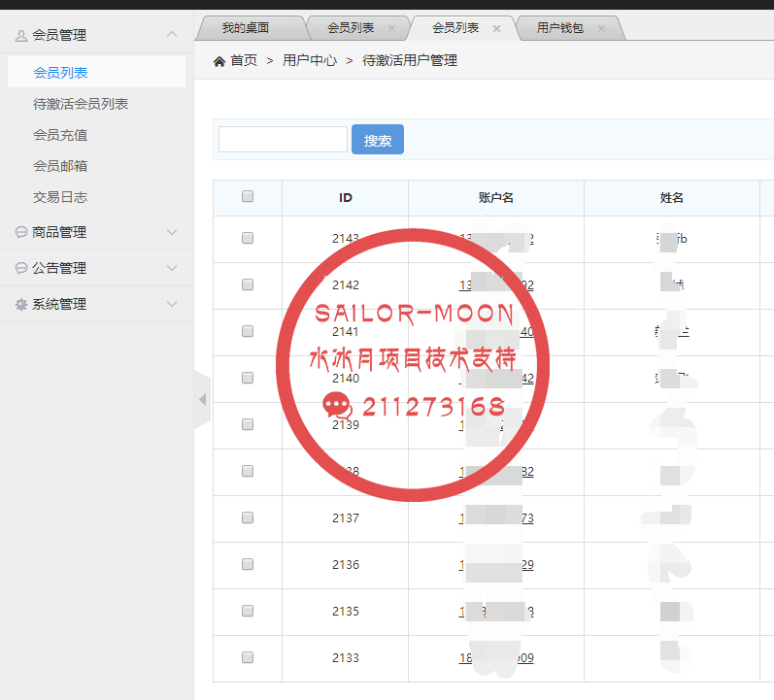The height and width of the screenshot is (700, 774).
Task: Expand the 公告管理 menu chevron
Action: point(172,268)
